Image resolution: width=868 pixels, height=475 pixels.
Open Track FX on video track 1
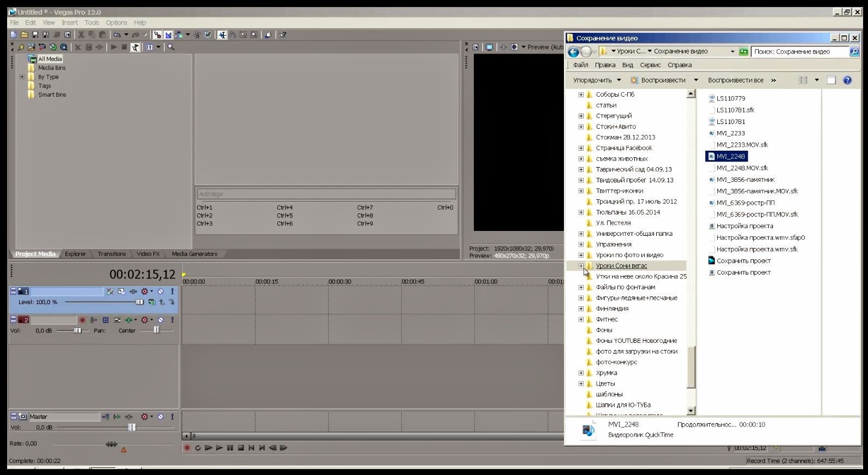pyautogui.click(x=133, y=292)
